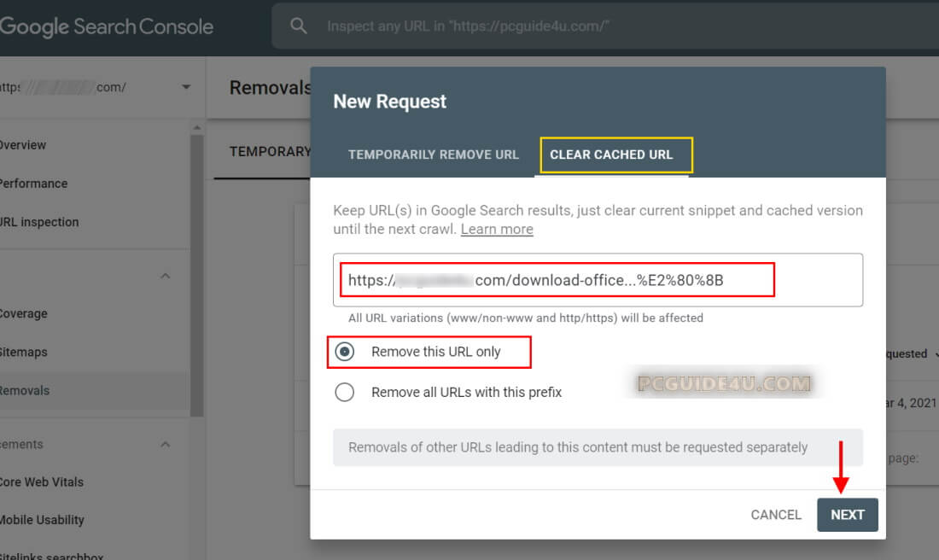Select 'Remove all URLs with this prefix'
The image size is (939, 560).
click(345, 392)
